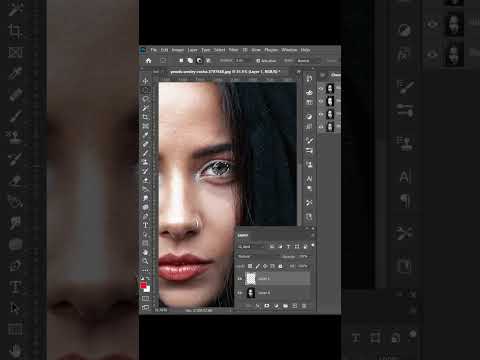Screen dimensions: 480x360
Task: Select the Horizontal Type tool
Action: click(x=146, y=225)
